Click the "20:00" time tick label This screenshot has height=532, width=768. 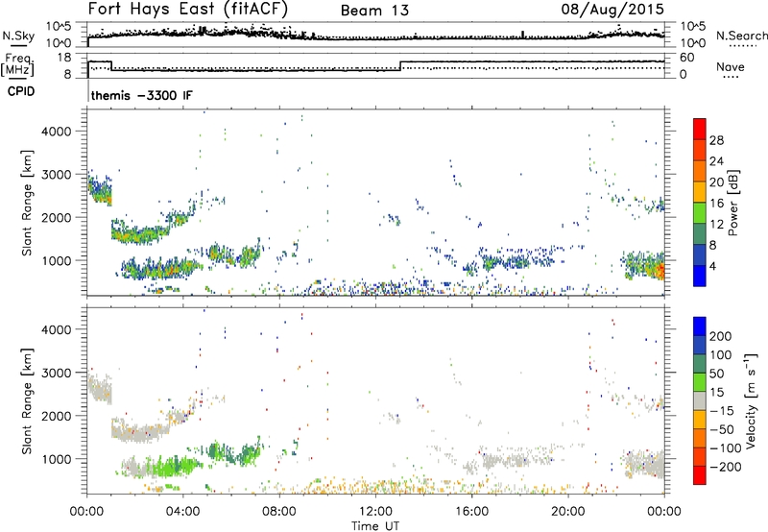coord(567,512)
